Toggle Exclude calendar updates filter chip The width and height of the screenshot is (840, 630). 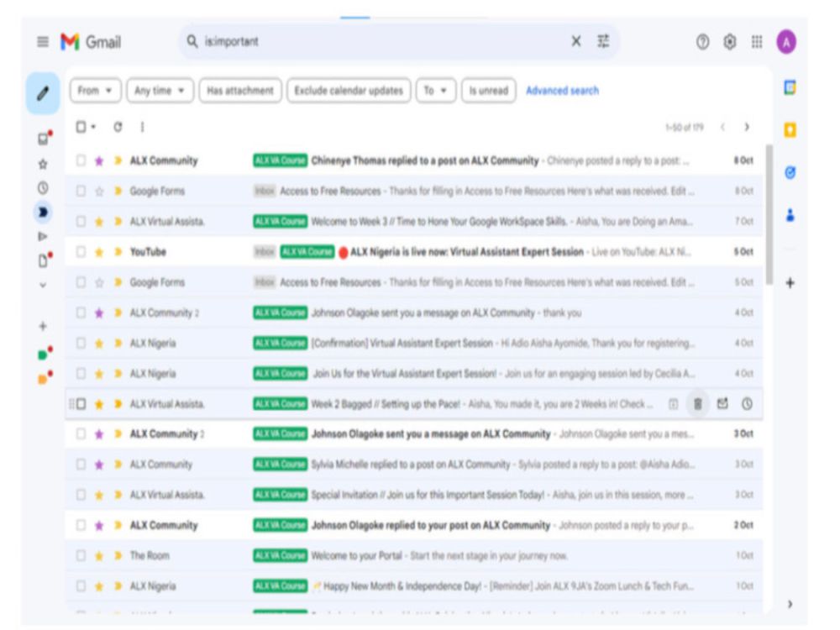(x=349, y=91)
